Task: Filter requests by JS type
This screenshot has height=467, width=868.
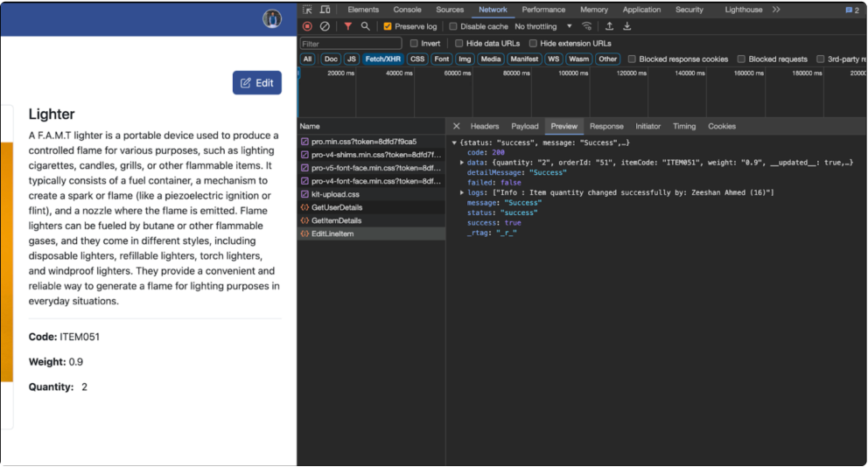Action: tap(351, 59)
